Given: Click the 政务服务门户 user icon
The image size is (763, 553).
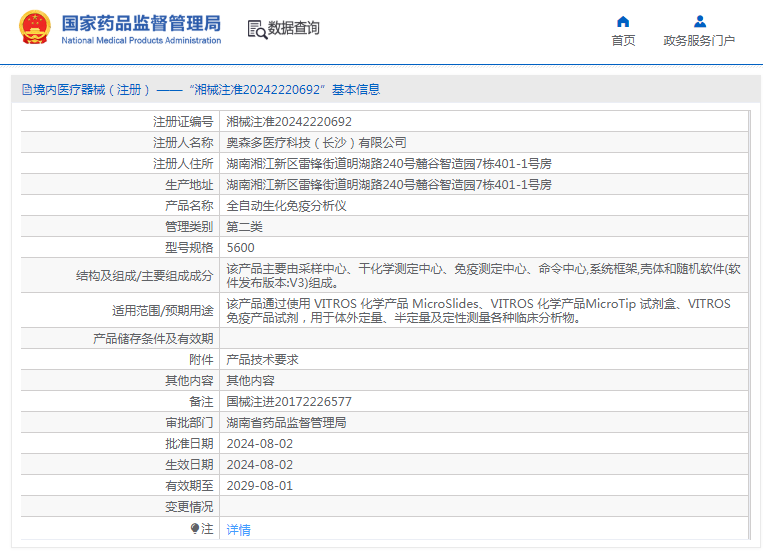Looking at the screenshot, I should click(x=700, y=21).
